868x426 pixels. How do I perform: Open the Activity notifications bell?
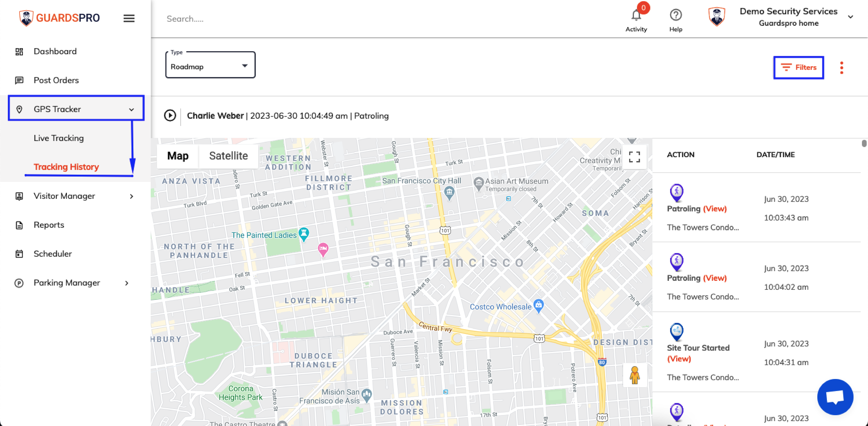click(x=636, y=15)
